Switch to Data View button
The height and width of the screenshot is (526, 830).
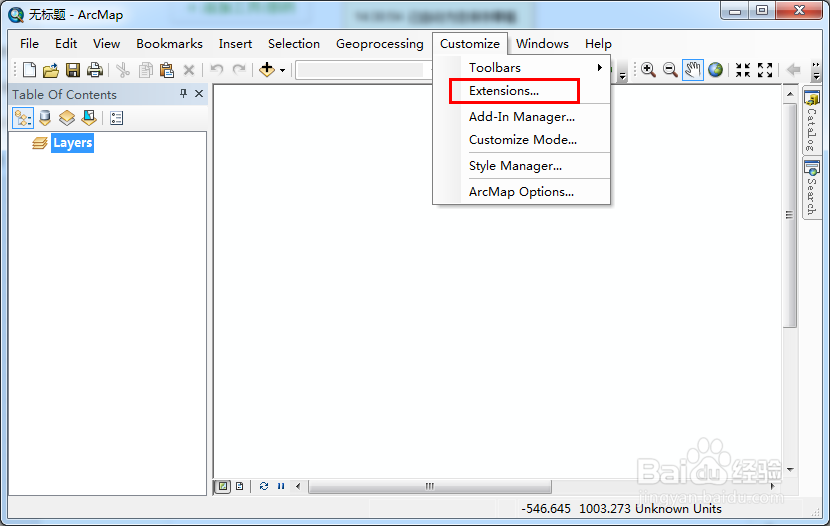coord(223,486)
